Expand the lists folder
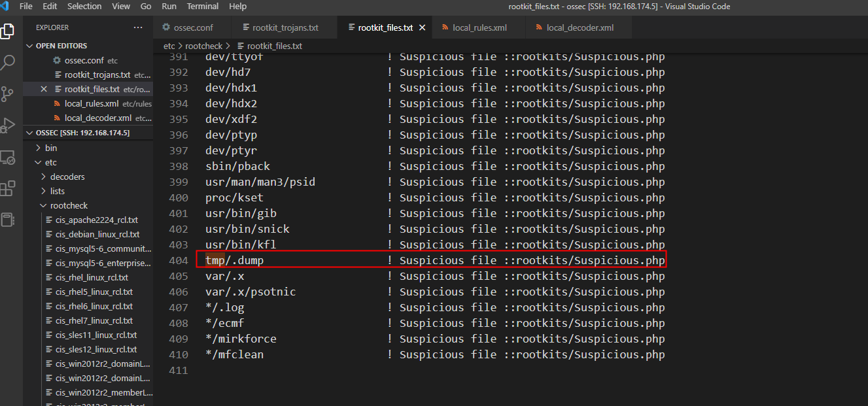The width and height of the screenshot is (868, 406). 44,191
